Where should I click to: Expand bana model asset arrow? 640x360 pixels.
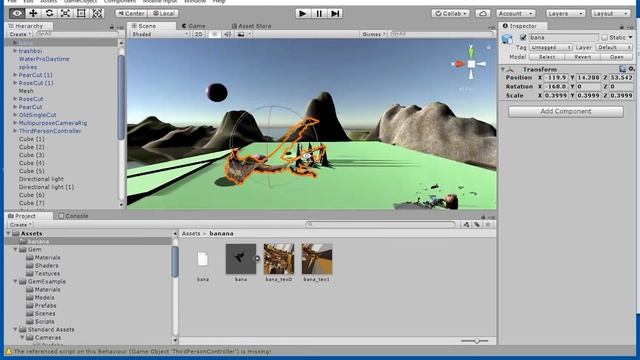point(257,258)
